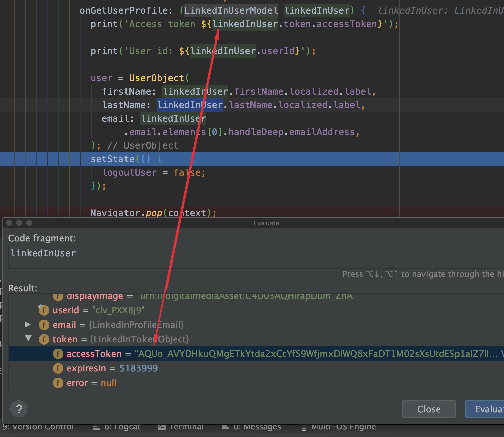Click the field icon beside token
Image resolution: width=504 pixels, height=437 pixels.
tap(44, 339)
